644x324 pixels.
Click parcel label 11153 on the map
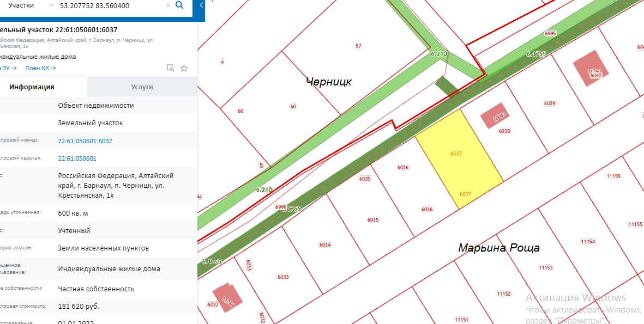pos(546,267)
